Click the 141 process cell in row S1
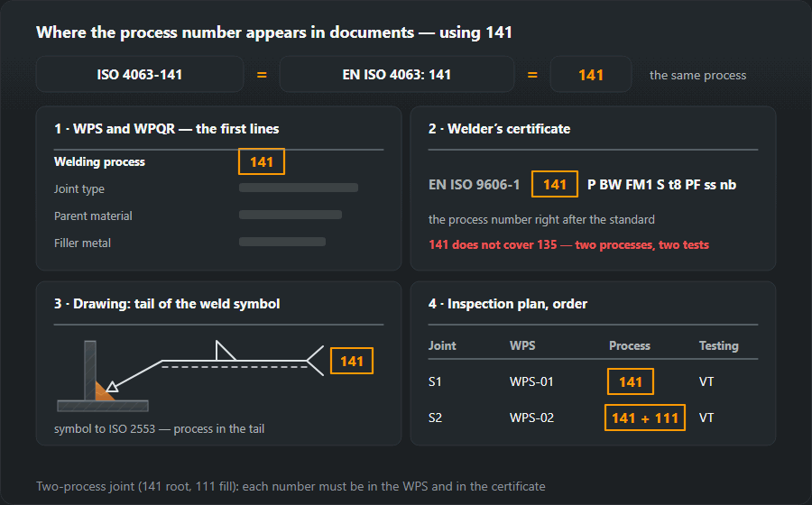Image resolution: width=812 pixels, height=505 pixels. (631, 381)
